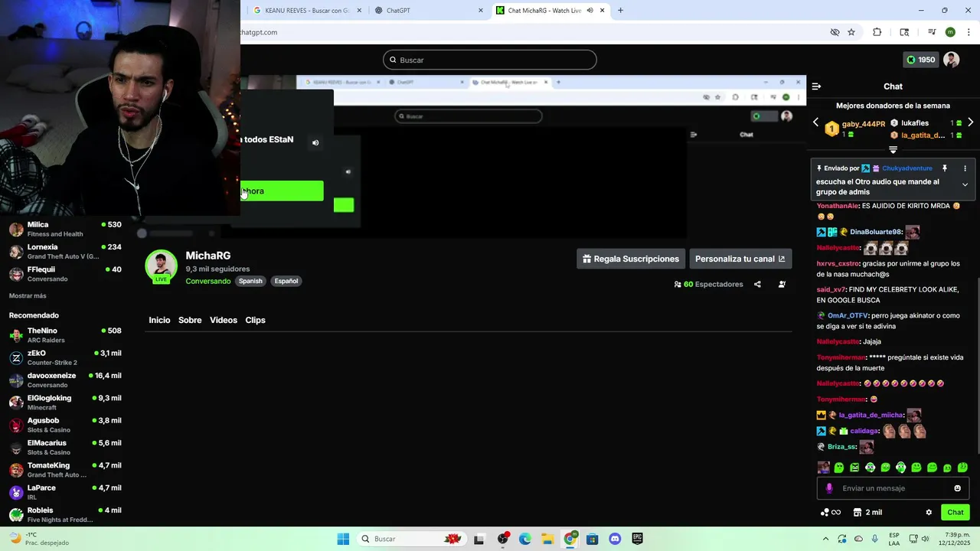Open TheNino recommended channel
Viewport: 980px width, 551px height.
tap(65, 335)
